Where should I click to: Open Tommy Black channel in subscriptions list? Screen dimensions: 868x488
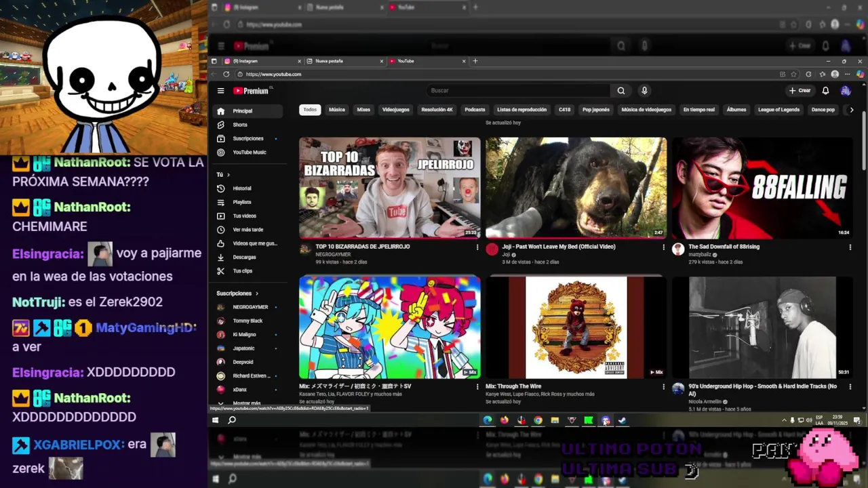pyautogui.click(x=246, y=321)
